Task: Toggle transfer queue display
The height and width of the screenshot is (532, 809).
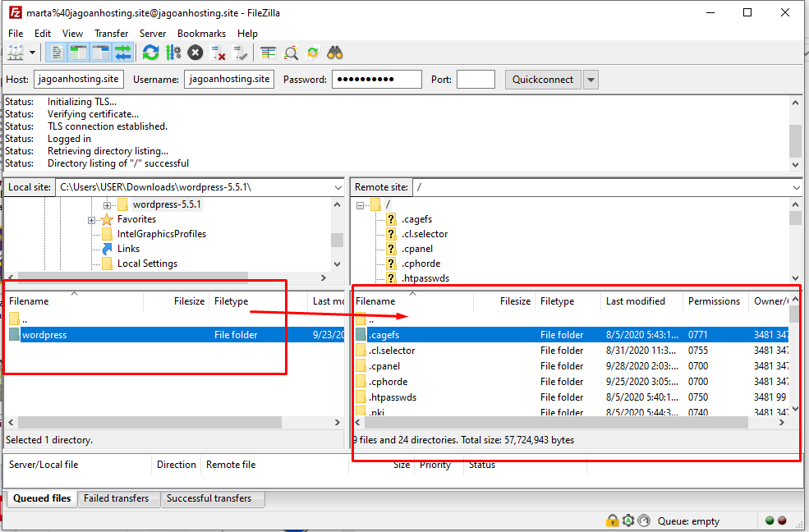Action: 123,53
